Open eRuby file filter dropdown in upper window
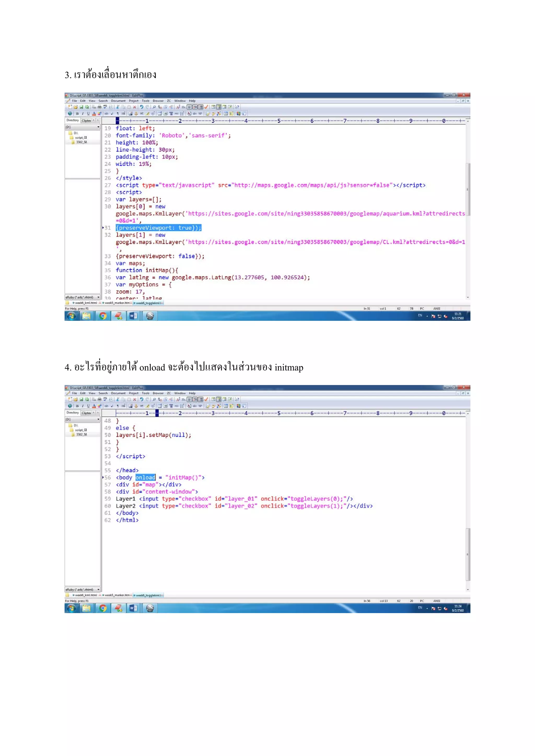The width and height of the screenshot is (535, 756). [x=98, y=297]
